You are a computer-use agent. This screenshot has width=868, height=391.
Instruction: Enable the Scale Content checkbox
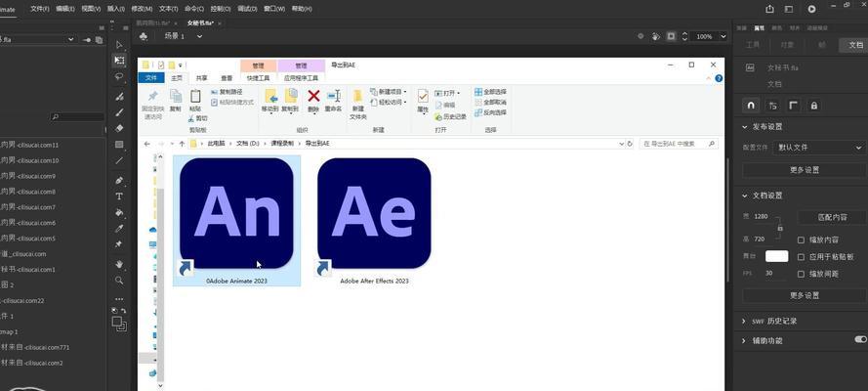coord(801,239)
